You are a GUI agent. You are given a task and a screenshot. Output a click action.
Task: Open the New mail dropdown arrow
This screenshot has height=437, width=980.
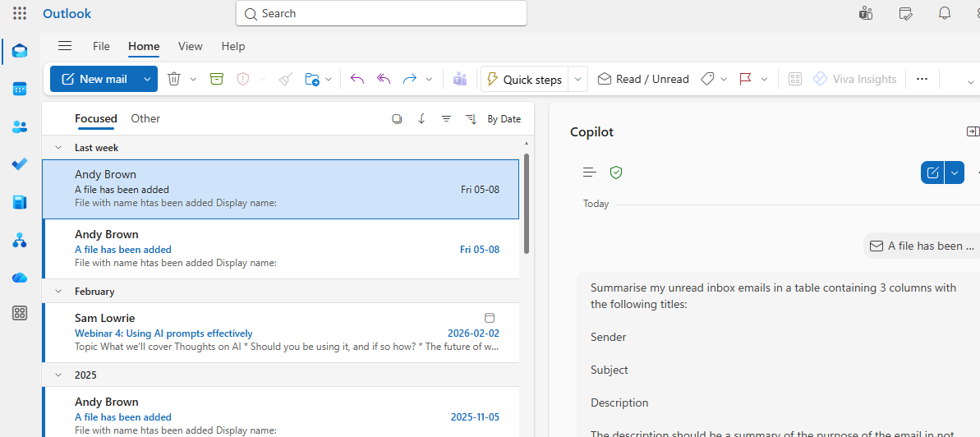147,79
